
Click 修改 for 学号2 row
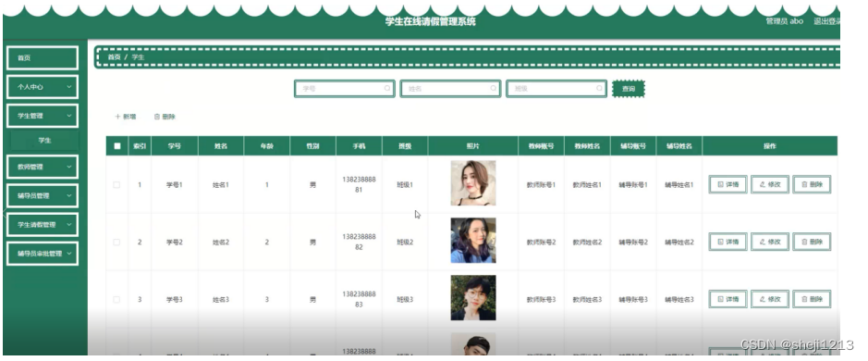[769, 242]
